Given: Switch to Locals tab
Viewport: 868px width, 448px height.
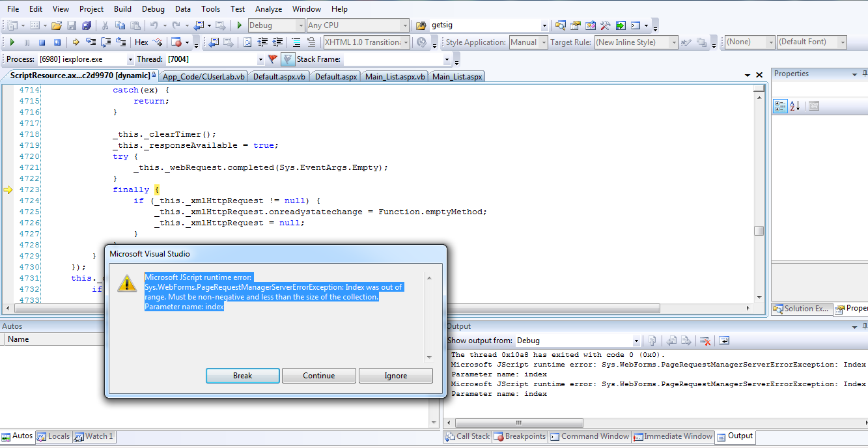Looking at the screenshot, I should pyautogui.click(x=53, y=437).
